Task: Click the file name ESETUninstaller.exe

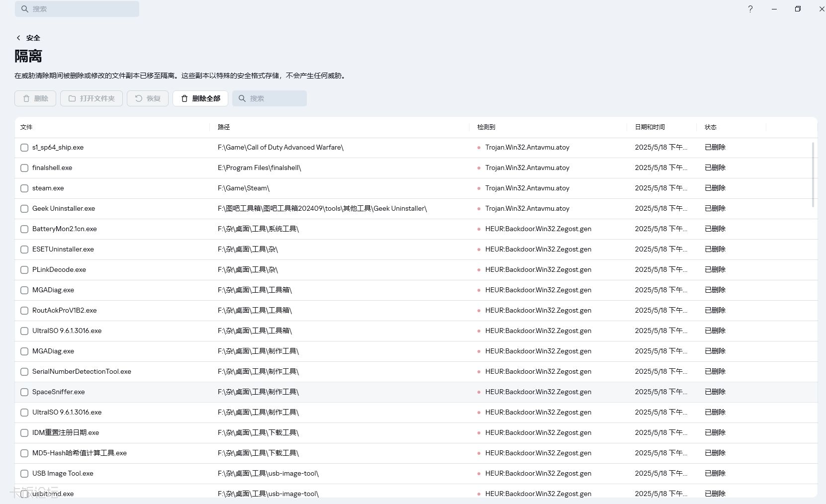Action: pos(63,250)
